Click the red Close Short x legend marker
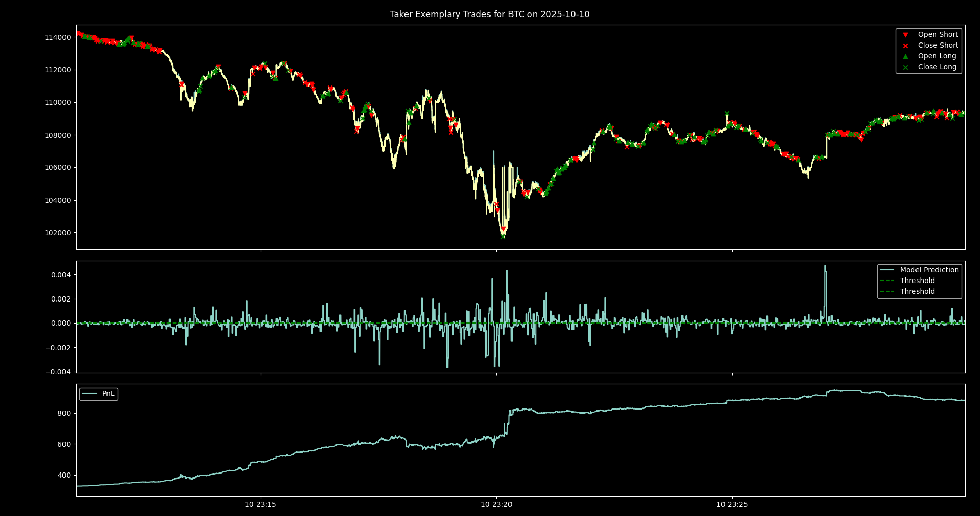 pos(905,46)
